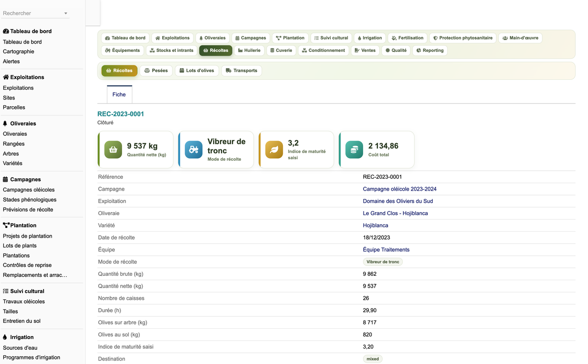
Task: Open Équipe Traitements link
Action: 386,250
